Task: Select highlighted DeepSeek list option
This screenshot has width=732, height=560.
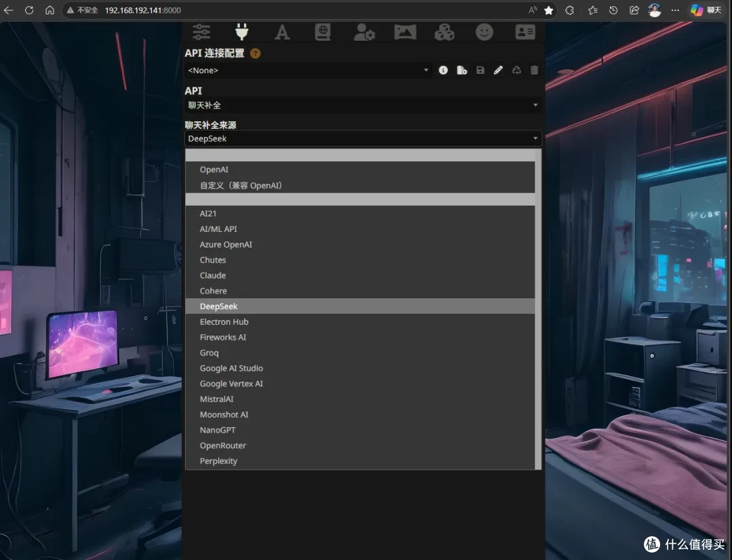Action: [x=360, y=306]
